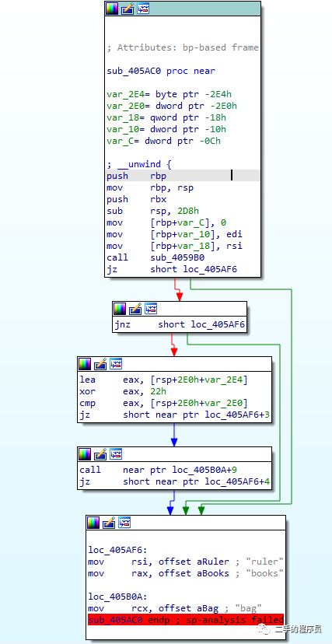This screenshot has width=332, height=644.
Task: Click the 'loc_405AF6+4' jump target
Action: (237, 481)
